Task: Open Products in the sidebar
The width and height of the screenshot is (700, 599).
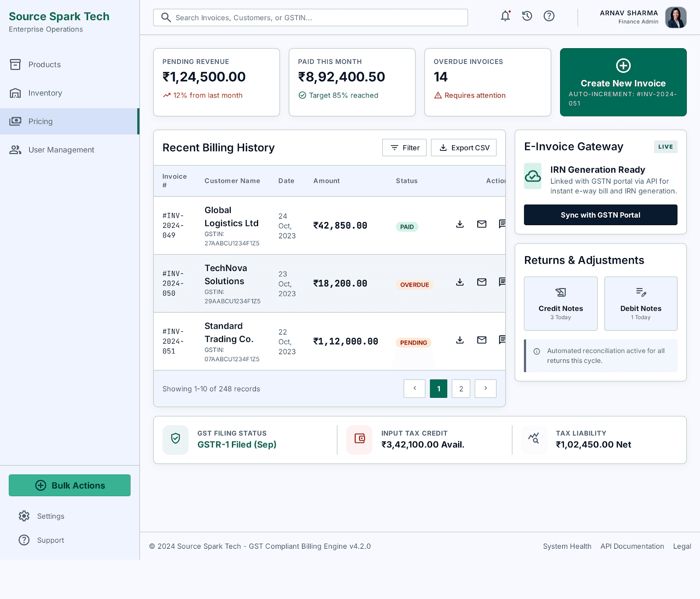Action: point(70,65)
